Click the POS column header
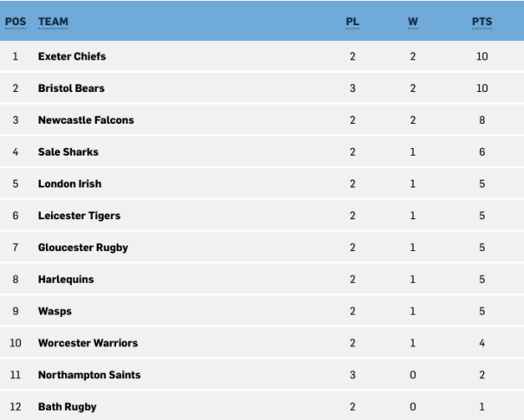Viewport: 524px width, 420px height. [16, 22]
